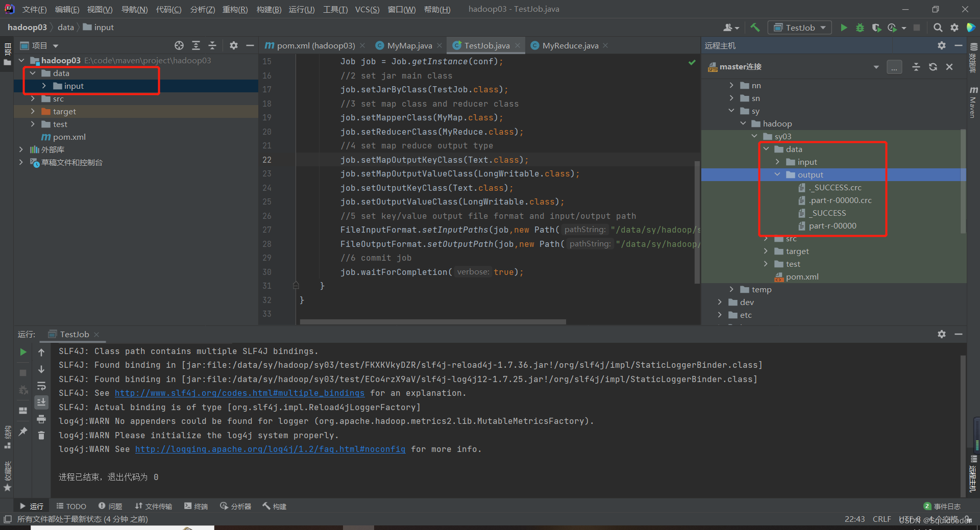
Task: Start debugging with the bug icon
Action: pyautogui.click(x=860, y=28)
